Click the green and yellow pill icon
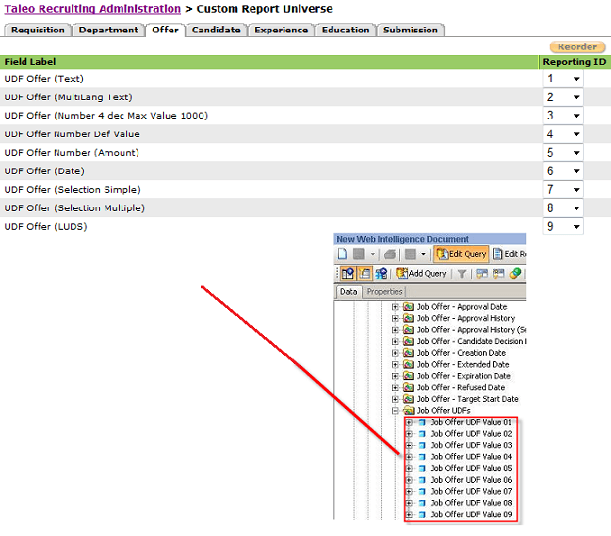Screen dimensions: 611x536 (515, 273)
